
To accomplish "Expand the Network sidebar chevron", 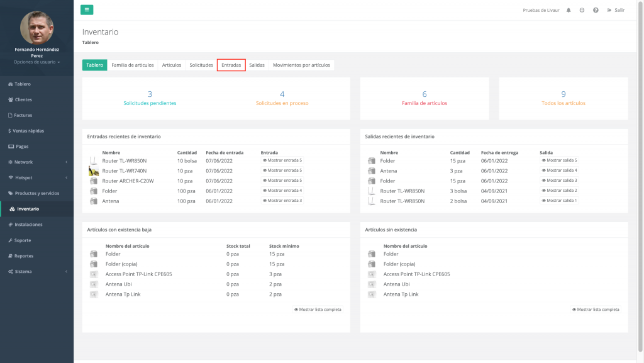I will 66,162.
